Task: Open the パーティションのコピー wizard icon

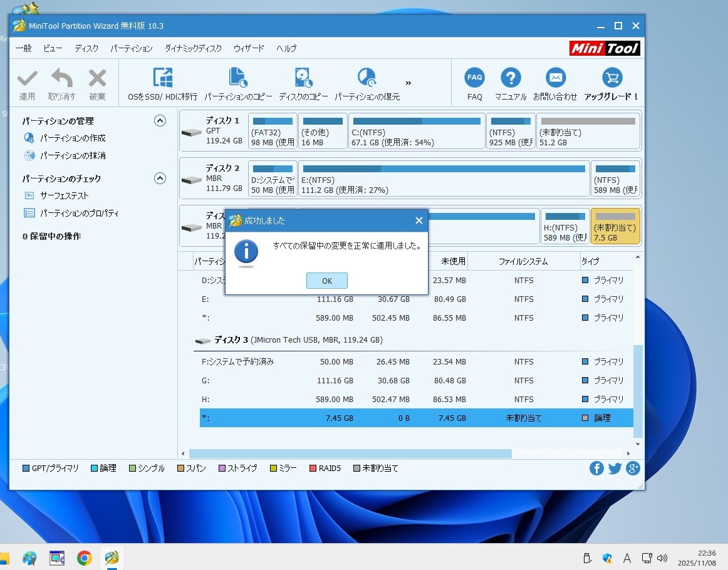Action: point(238,78)
